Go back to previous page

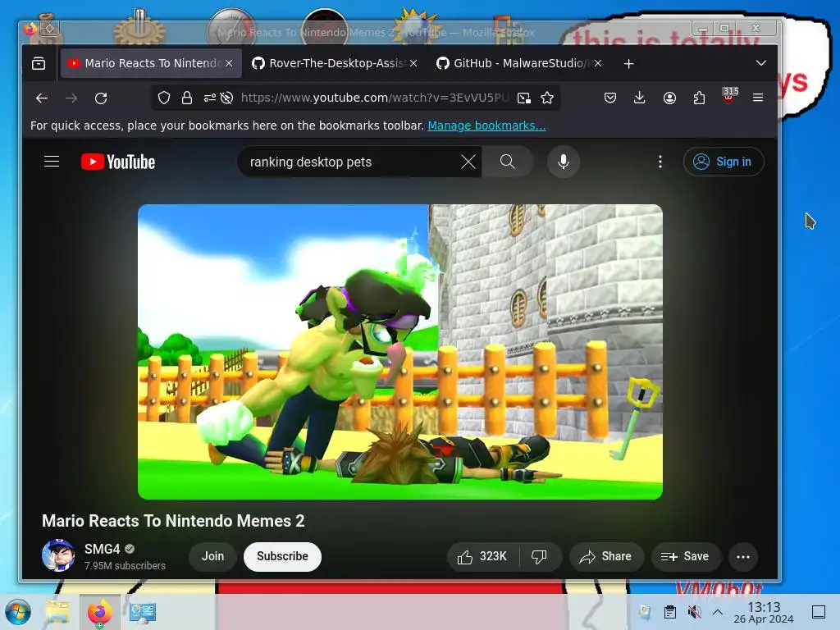42,98
